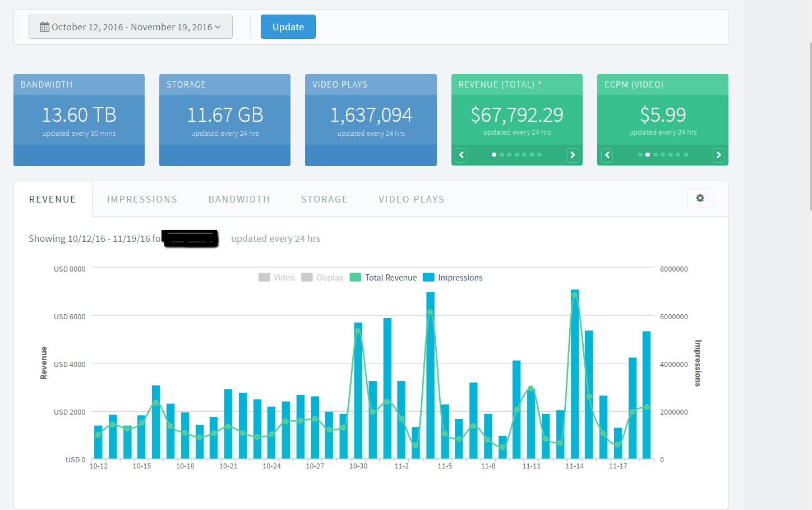Go to next eCPM (Video) card slide
The image size is (812, 510).
click(x=719, y=155)
